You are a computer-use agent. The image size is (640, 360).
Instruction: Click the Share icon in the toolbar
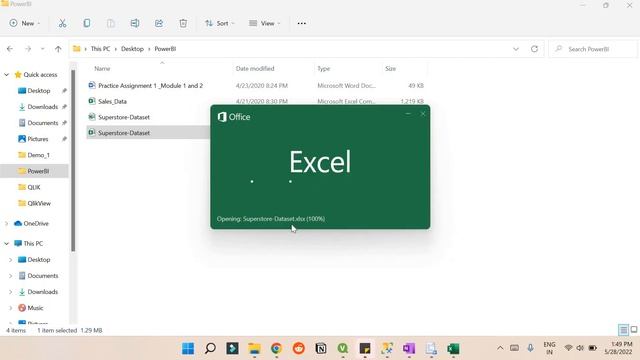159,23
